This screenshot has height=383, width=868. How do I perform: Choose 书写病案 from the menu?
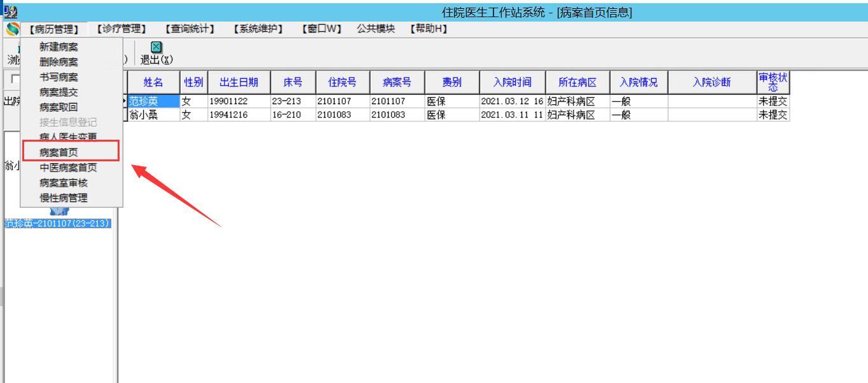(59, 77)
